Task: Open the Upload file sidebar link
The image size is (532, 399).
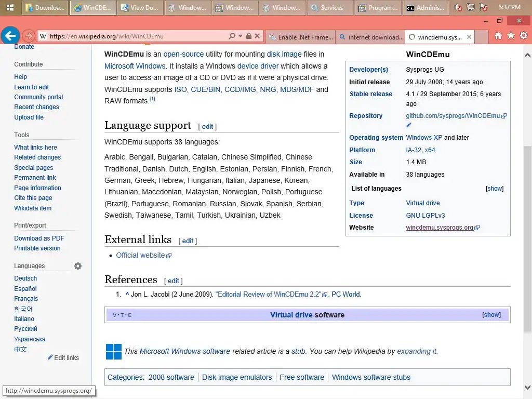Action: pos(29,117)
